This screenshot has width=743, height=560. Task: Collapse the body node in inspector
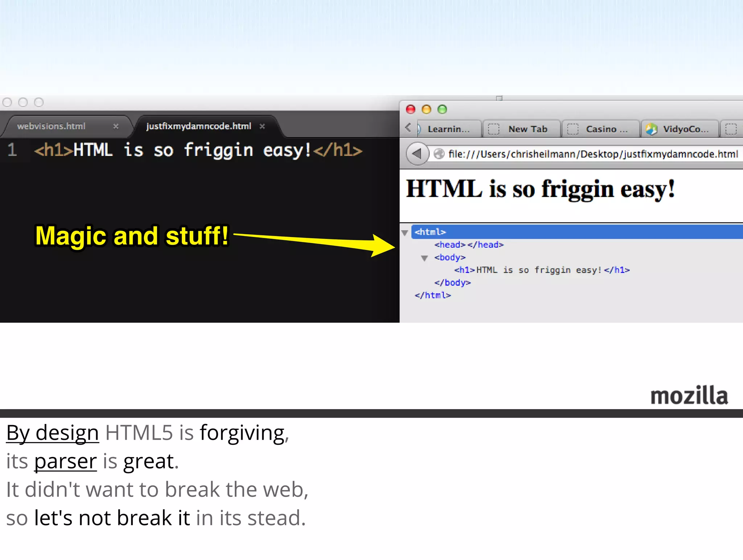tap(424, 258)
